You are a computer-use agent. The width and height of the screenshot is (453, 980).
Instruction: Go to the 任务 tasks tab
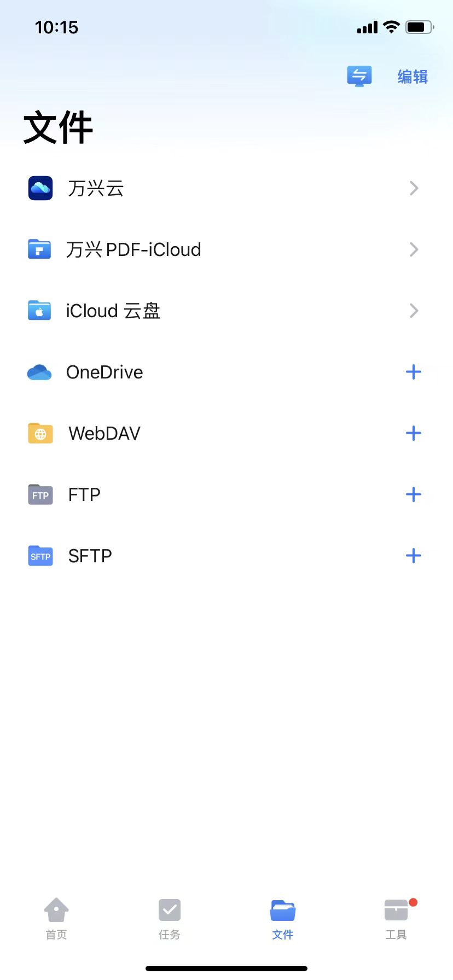pos(170,919)
